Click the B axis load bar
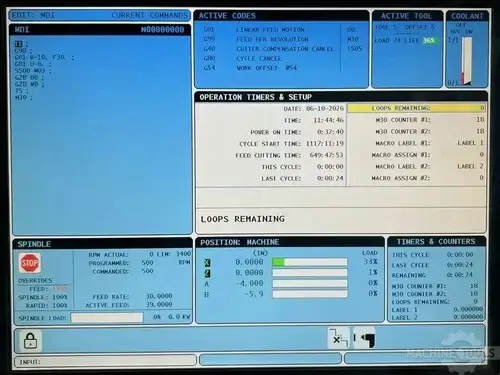The height and width of the screenshot is (375, 500). [x=310, y=294]
